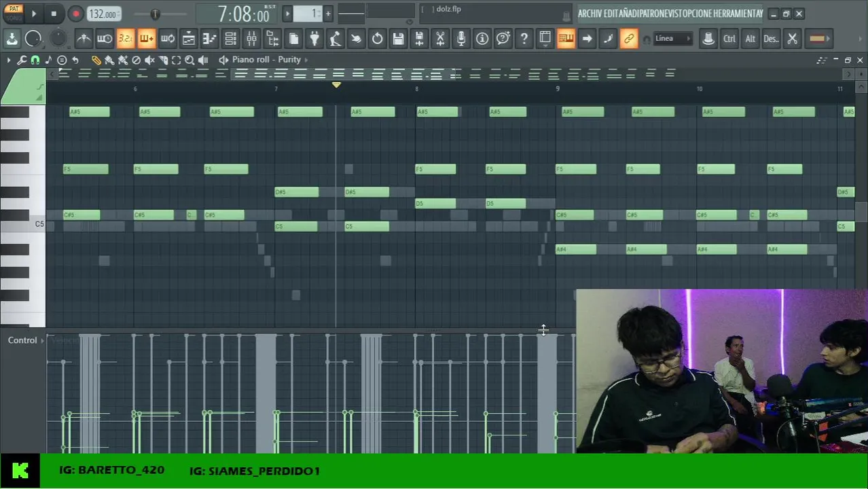Click the pattern number 1 field
The width and height of the screenshot is (868, 489).
click(x=308, y=13)
